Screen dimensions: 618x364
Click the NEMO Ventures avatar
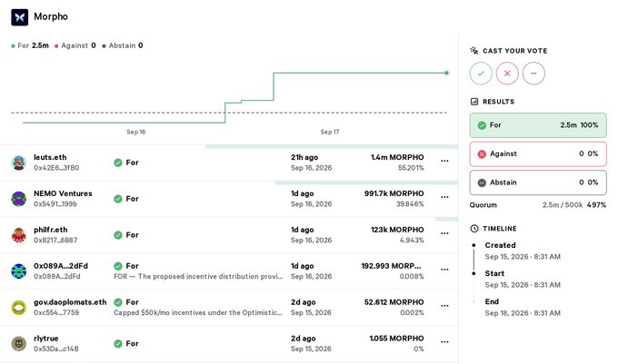(18, 199)
